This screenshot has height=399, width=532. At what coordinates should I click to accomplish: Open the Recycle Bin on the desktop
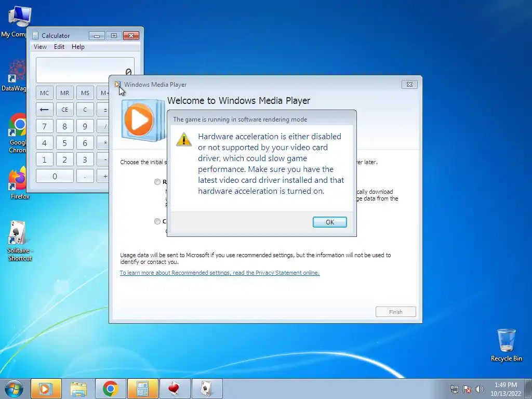click(506, 345)
